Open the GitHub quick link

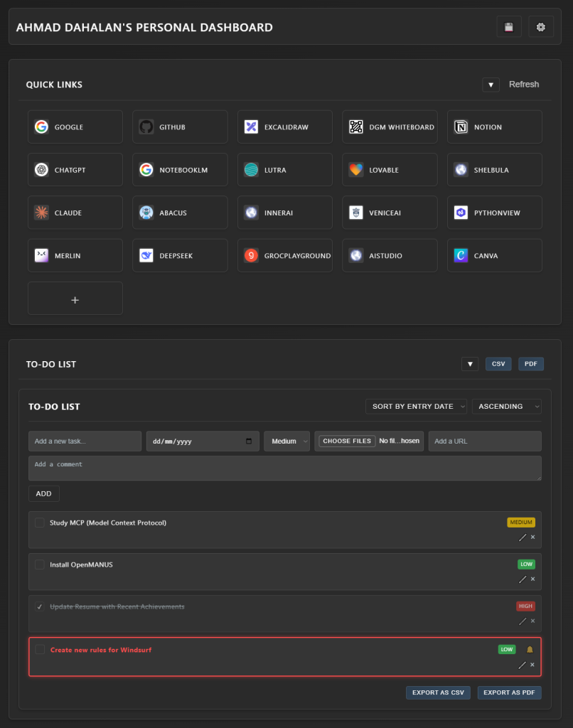tap(180, 127)
